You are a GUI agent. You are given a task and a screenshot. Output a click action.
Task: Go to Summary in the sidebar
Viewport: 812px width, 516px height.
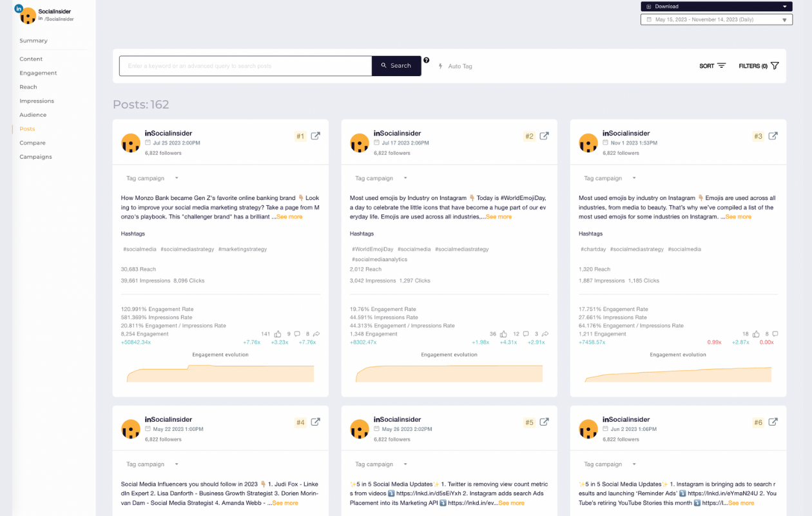pyautogui.click(x=34, y=41)
